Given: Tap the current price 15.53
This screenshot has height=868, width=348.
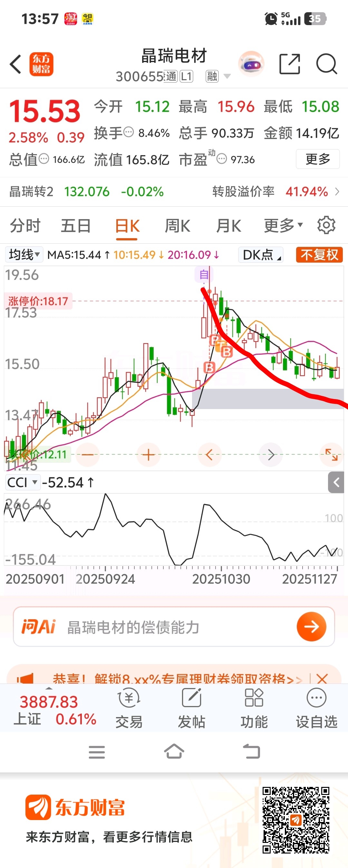Looking at the screenshot, I should coord(44,111).
